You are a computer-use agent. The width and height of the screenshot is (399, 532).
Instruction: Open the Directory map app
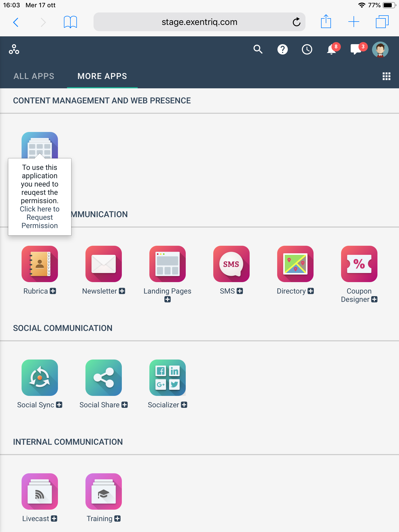coord(295,264)
